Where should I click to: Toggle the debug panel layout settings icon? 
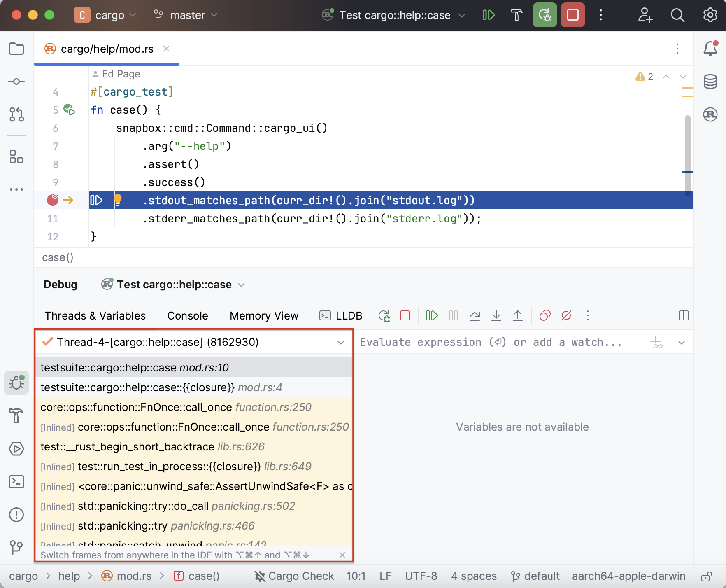684,316
